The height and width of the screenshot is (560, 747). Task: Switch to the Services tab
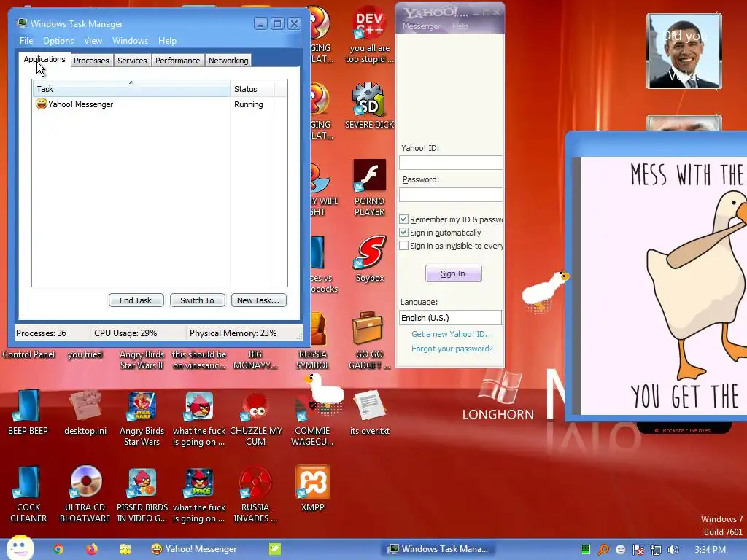132,61
